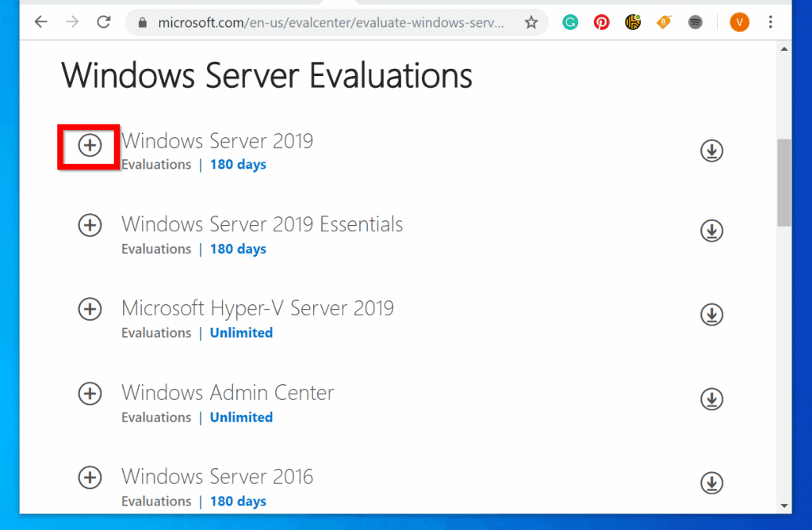Open the Chrome profile avatar V
812x530 pixels.
(740, 22)
